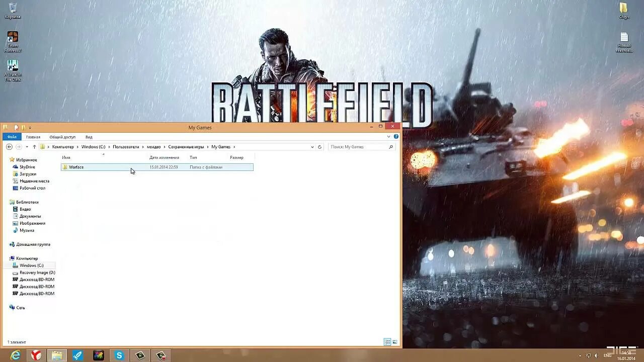This screenshot has height=362, width=644.
Task: Switch to the Вид ribbon tab
Action: point(89,137)
